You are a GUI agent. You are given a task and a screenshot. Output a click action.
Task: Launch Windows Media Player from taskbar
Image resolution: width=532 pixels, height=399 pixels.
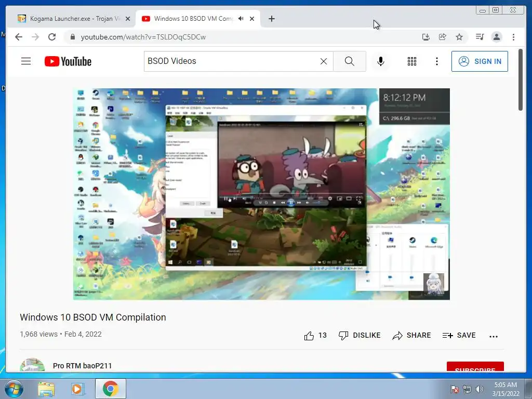click(77, 389)
